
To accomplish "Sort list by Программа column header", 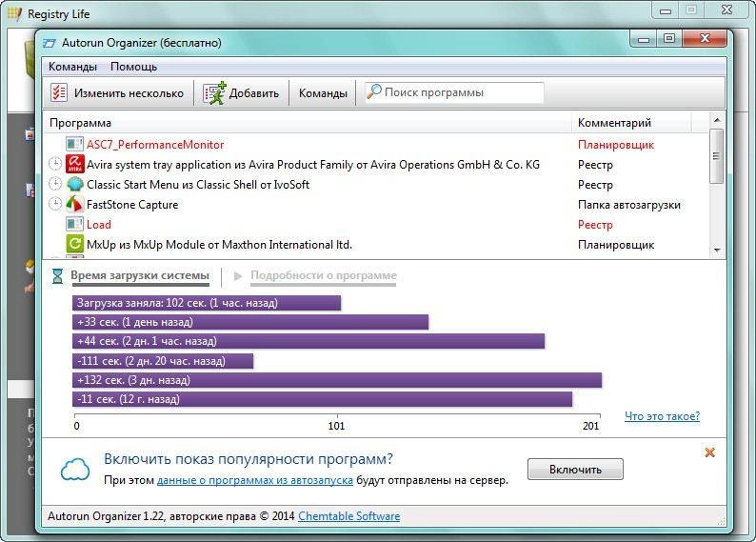I will (x=308, y=123).
